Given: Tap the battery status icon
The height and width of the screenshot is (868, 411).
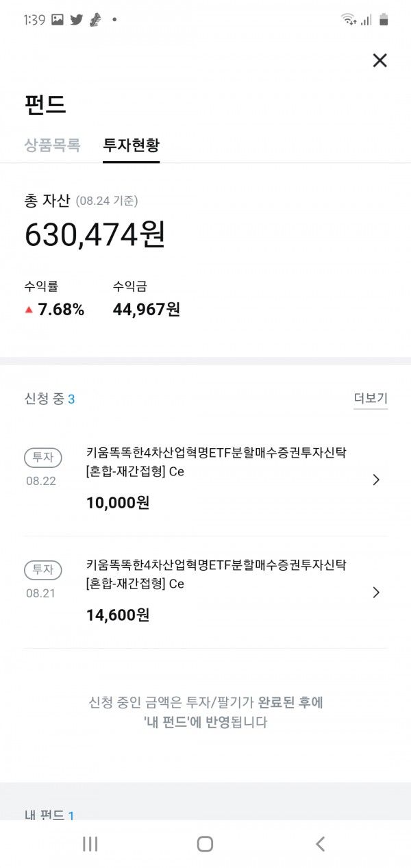Looking at the screenshot, I should coord(384,20).
